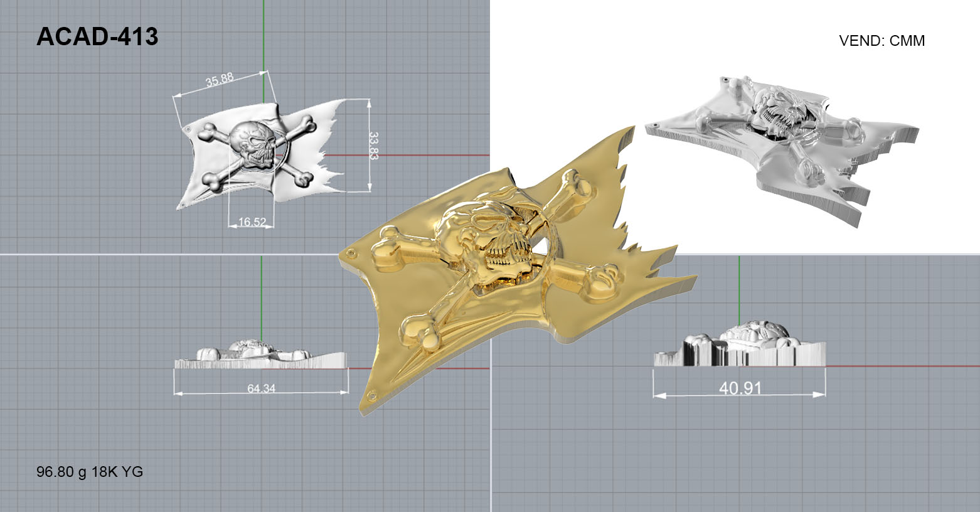
Task: Click the ACAD-413 title text
Action: [97, 37]
